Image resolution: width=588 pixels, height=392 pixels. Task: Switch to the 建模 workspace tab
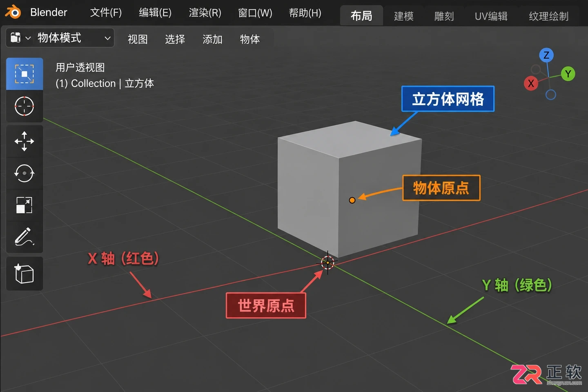click(404, 16)
